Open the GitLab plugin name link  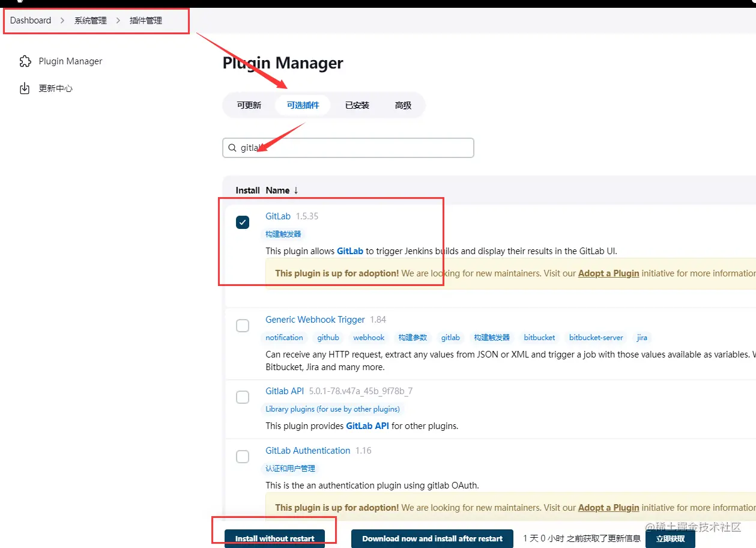point(278,216)
